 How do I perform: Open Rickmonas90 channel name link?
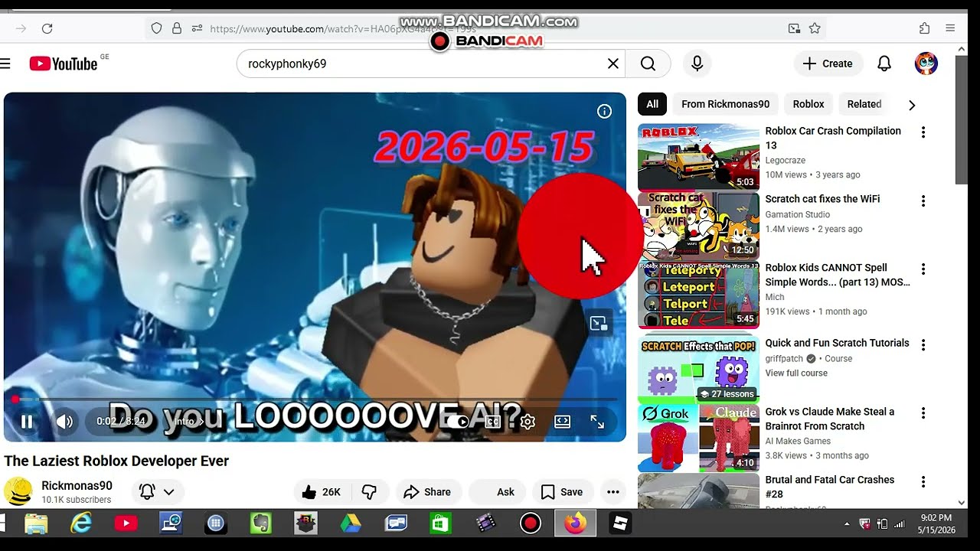point(77,485)
